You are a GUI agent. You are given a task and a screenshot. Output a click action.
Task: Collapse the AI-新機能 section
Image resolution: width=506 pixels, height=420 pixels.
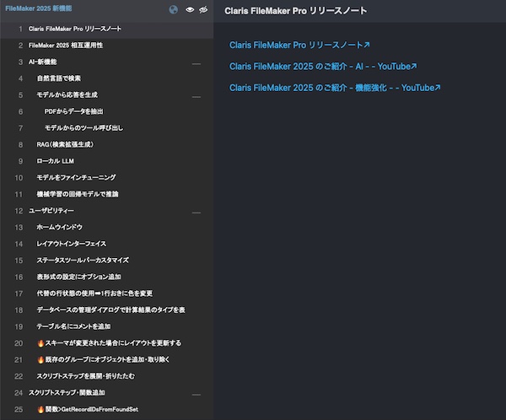(x=196, y=62)
